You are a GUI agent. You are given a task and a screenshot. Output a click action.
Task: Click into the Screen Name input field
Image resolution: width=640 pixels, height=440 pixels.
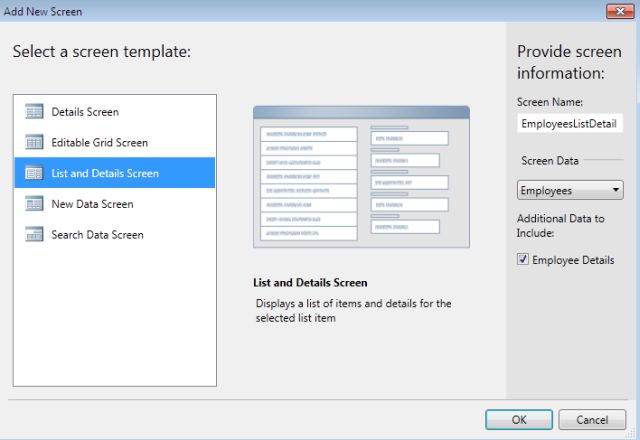[570, 123]
